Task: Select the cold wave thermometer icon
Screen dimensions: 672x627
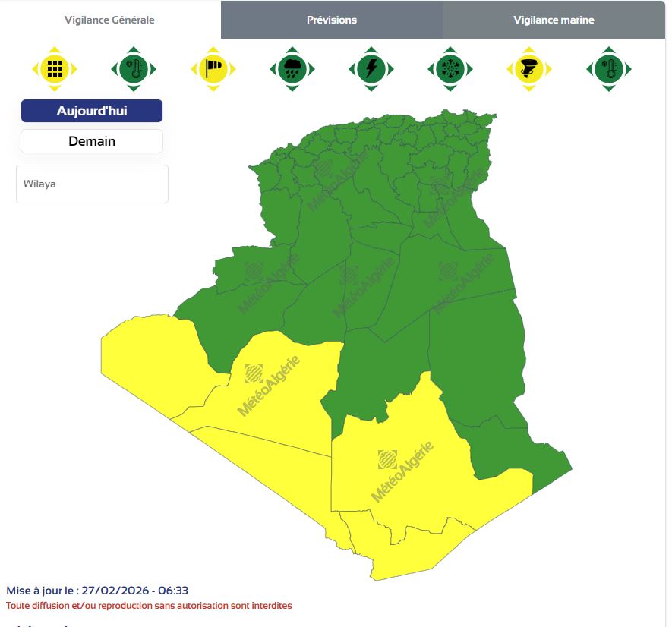Action: (608, 69)
